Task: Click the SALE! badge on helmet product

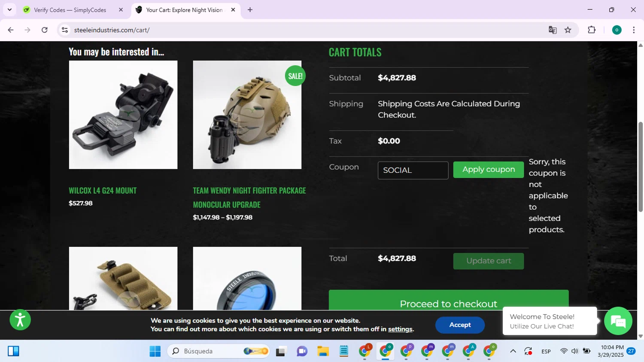Action: (x=295, y=76)
